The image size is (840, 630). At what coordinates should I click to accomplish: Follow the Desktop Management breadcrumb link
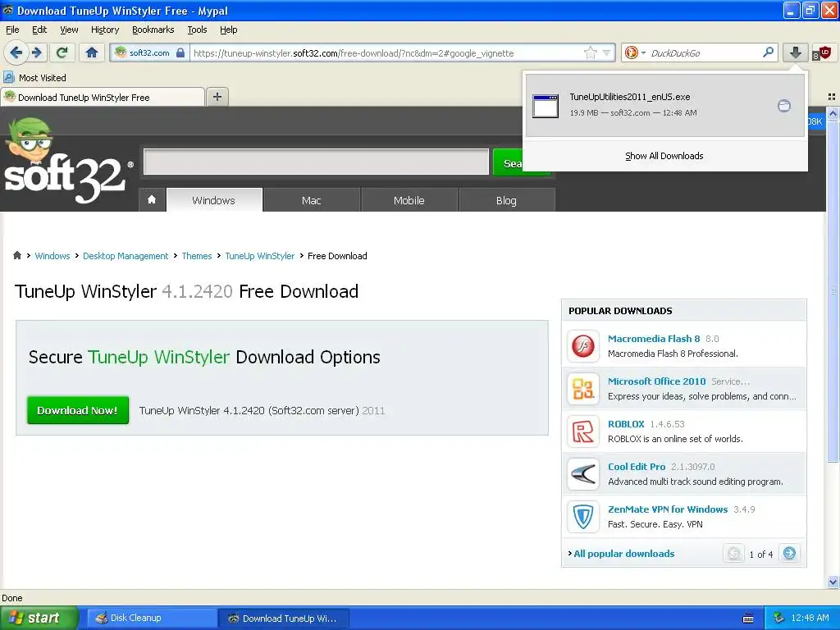(x=126, y=256)
